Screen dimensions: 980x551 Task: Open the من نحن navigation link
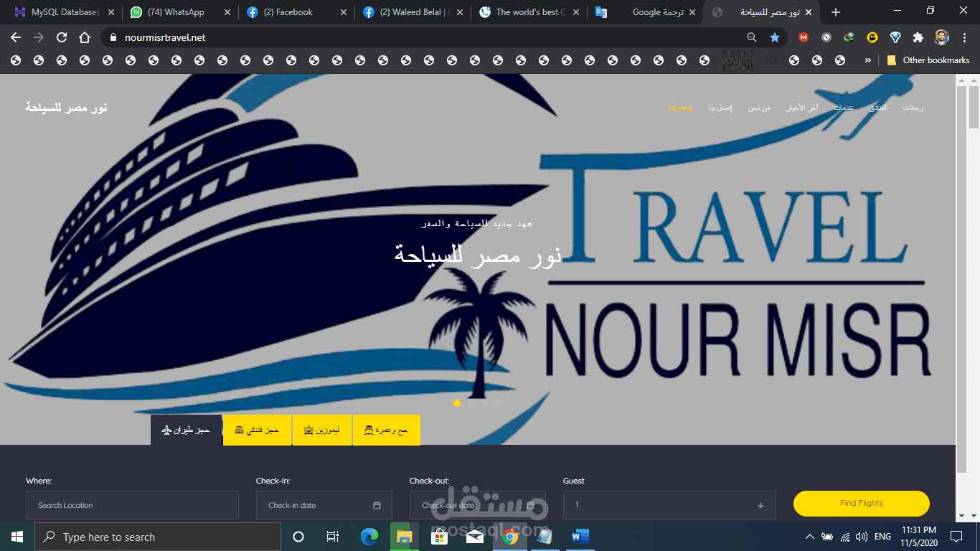click(x=759, y=108)
